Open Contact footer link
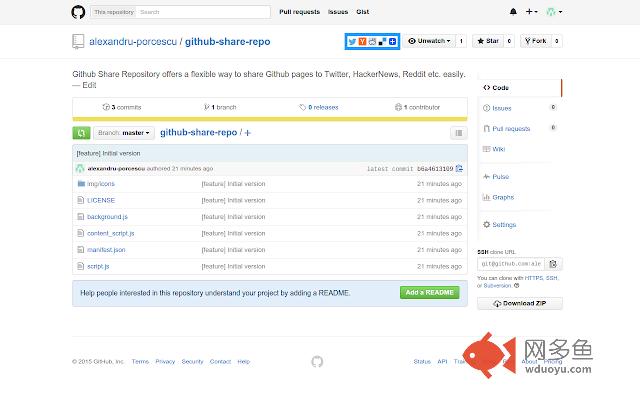 (220, 362)
